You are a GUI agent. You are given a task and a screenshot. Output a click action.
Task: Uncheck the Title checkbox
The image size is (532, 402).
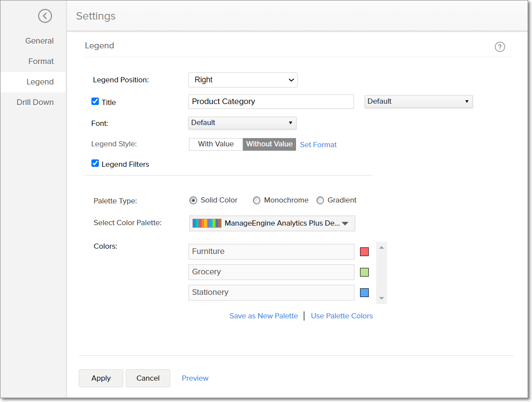click(95, 101)
